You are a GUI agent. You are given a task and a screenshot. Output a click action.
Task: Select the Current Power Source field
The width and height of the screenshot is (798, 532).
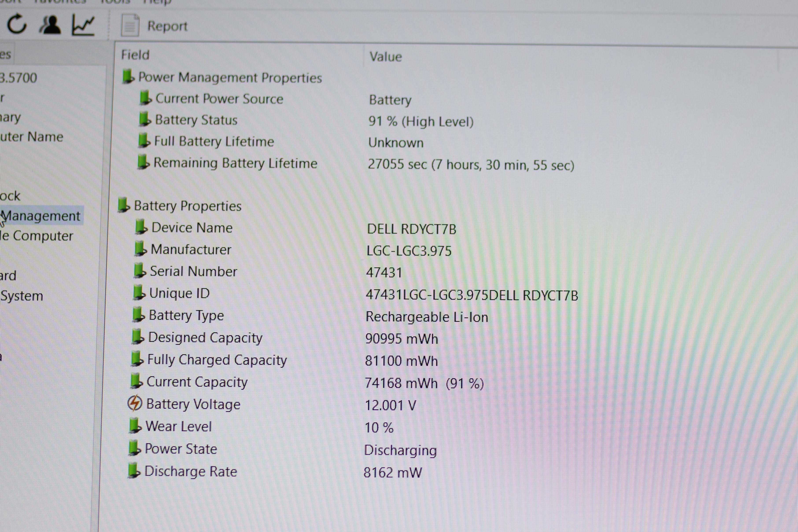(x=219, y=99)
